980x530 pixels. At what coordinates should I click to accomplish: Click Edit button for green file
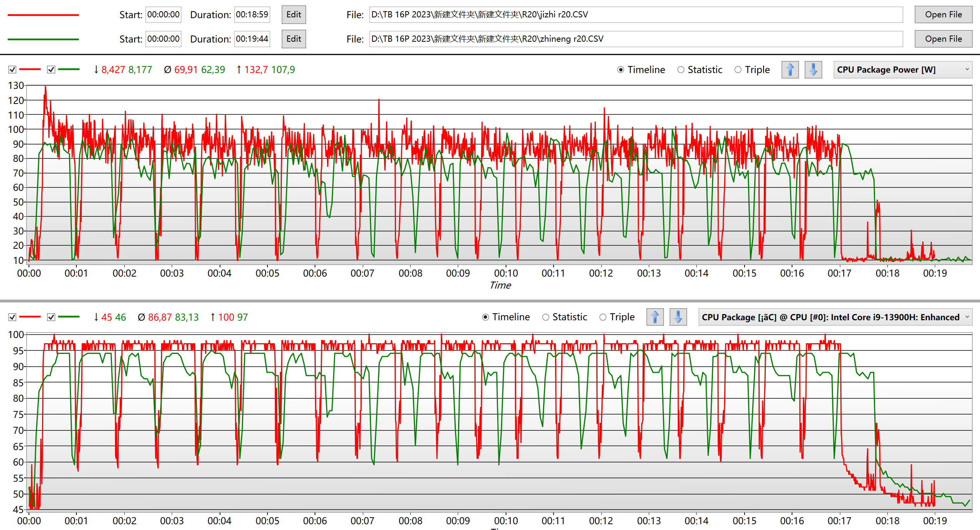tap(293, 39)
